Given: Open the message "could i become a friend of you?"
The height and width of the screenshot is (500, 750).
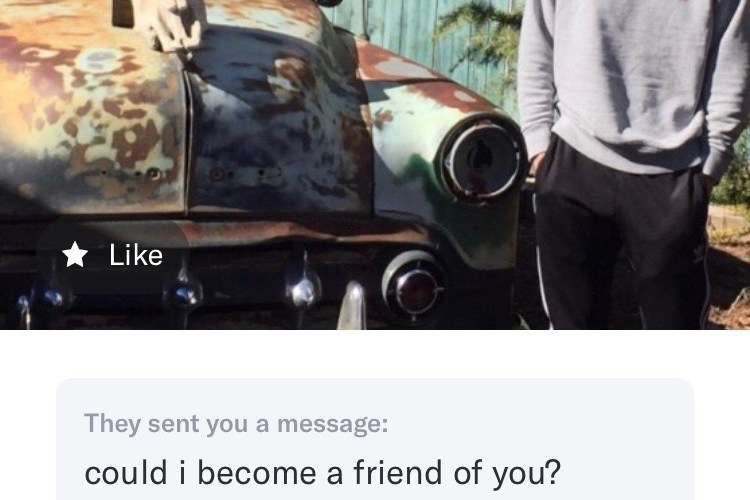Looking at the screenshot, I should pos(322,473).
